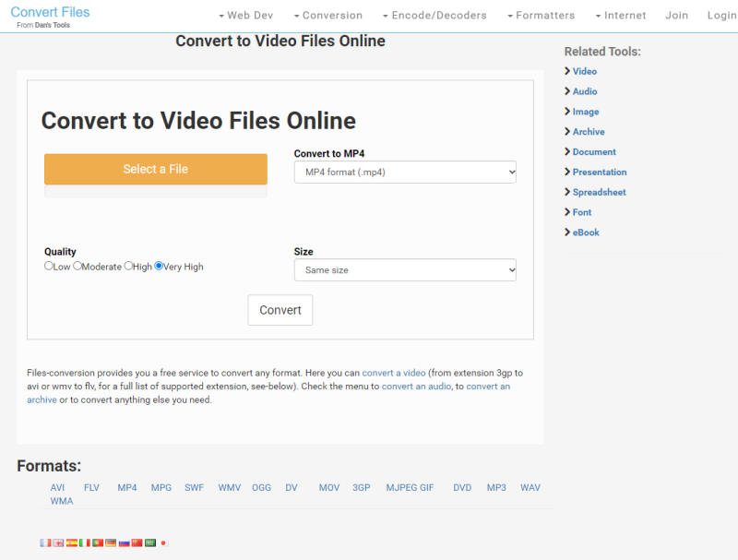738x560 pixels.
Task: Open eBook related tool link
Action: coord(586,232)
